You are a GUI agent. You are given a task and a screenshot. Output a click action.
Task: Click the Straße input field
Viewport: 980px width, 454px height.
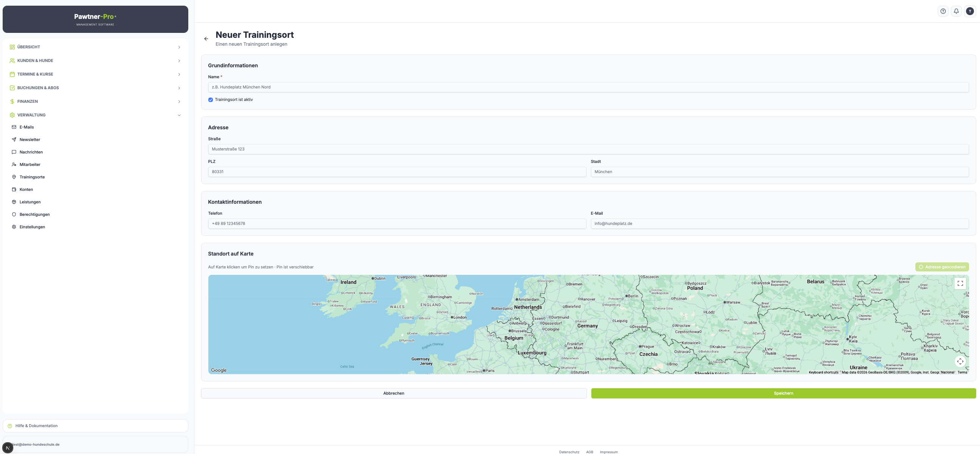pyautogui.click(x=588, y=149)
